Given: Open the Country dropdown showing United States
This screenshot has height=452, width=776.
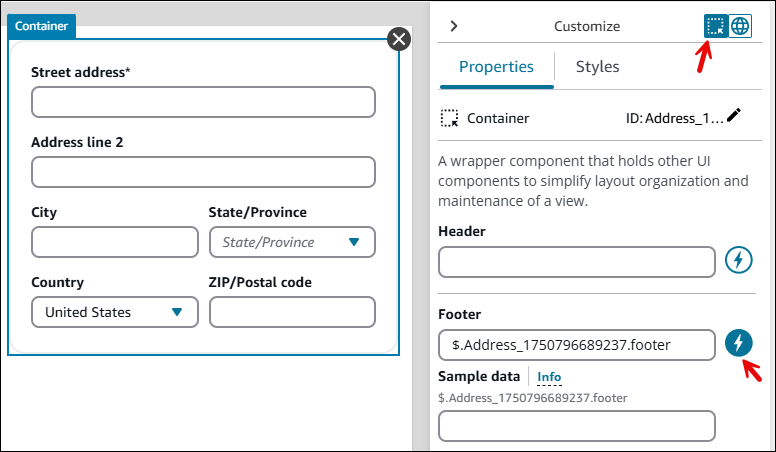Looking at the screenshot, I should pos(115,312).
